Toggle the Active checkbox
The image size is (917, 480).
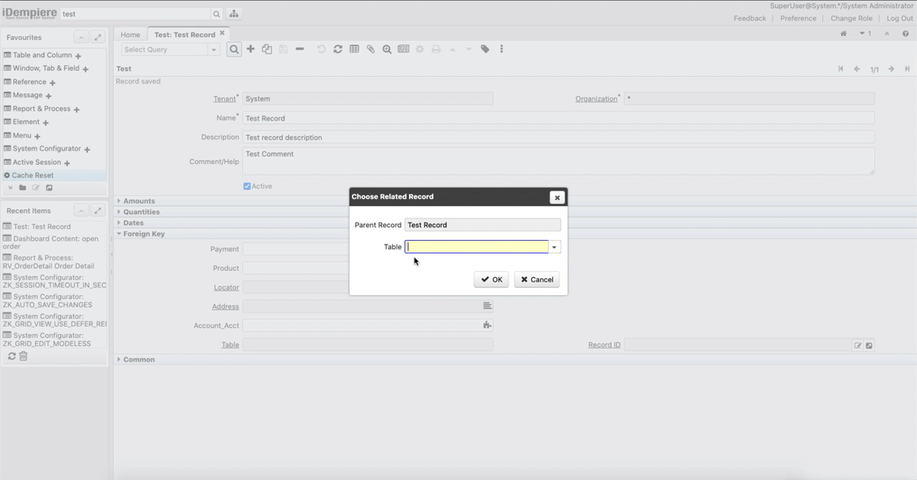tap(247, 186)
